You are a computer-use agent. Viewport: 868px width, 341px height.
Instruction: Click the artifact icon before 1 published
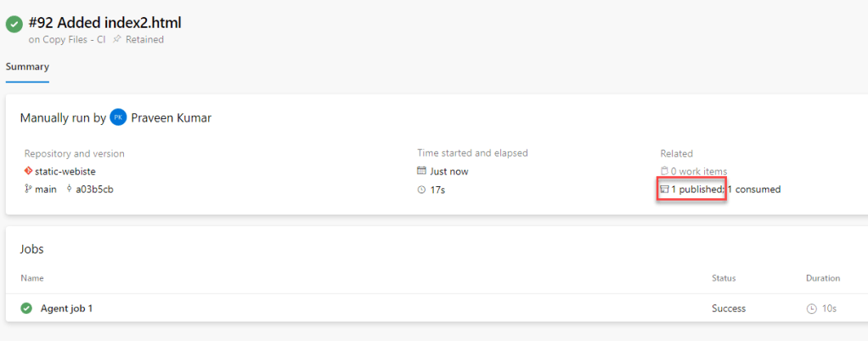[x=665, y=189]
